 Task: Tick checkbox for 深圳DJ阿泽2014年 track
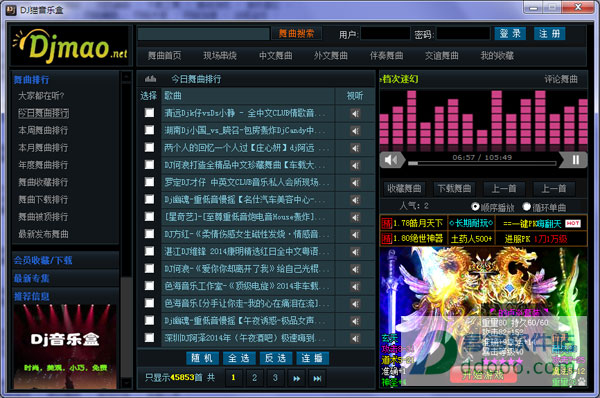pos(149,338)
